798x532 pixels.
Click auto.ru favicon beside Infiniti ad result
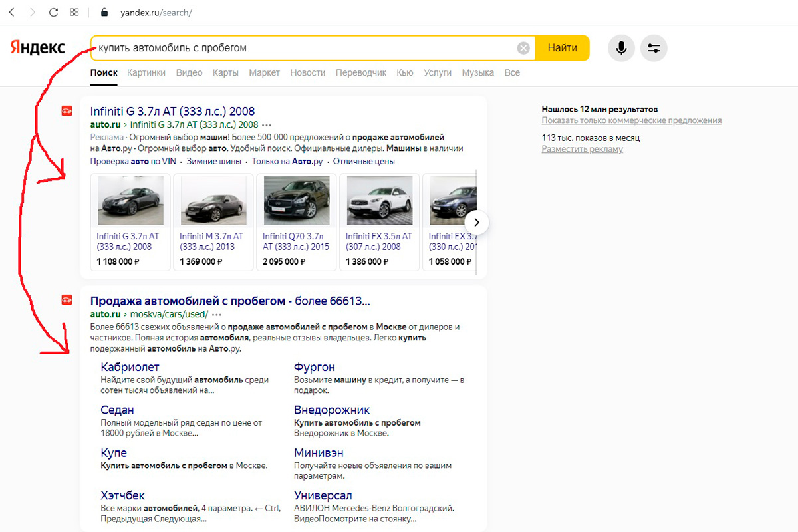pyautogui.click(x=66, y=111)
